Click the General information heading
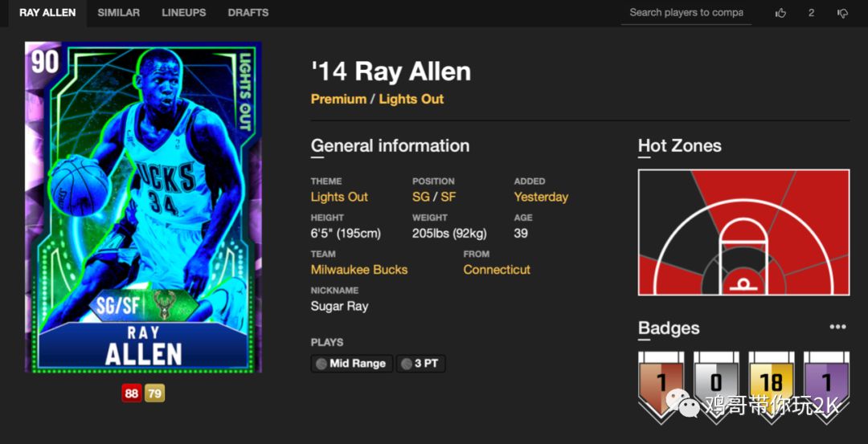Viewport: 868px width, 444px height. click(391, 146)
